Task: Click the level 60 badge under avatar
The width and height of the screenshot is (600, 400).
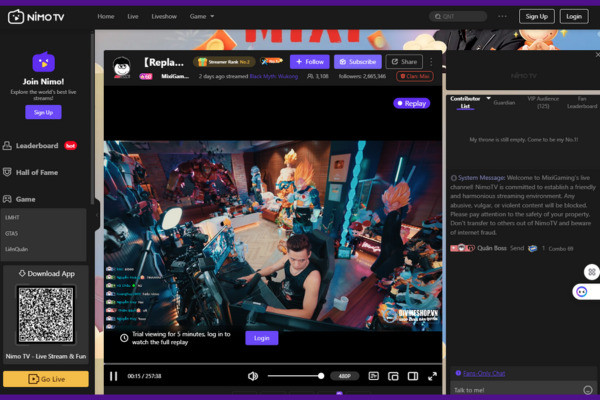Action: point(146,76)
